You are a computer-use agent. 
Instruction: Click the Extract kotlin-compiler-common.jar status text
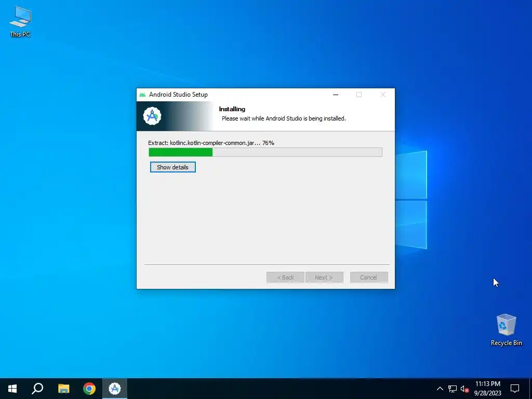211,143
